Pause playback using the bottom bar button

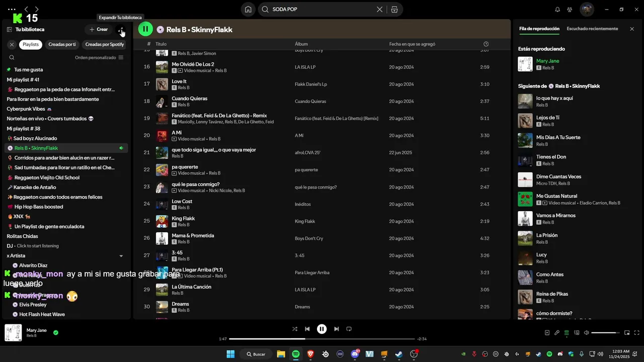click(322, 329)
